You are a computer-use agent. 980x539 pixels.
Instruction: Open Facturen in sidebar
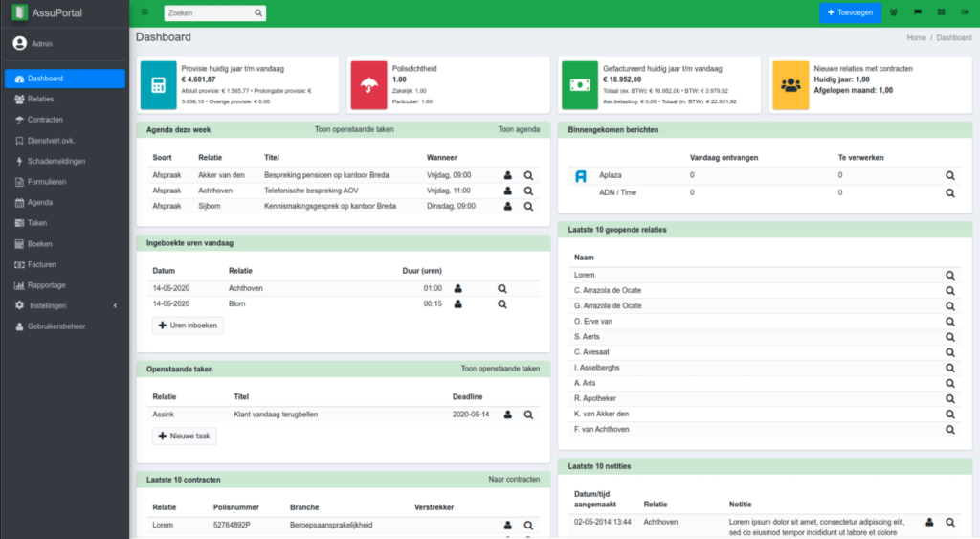[65, 264]
